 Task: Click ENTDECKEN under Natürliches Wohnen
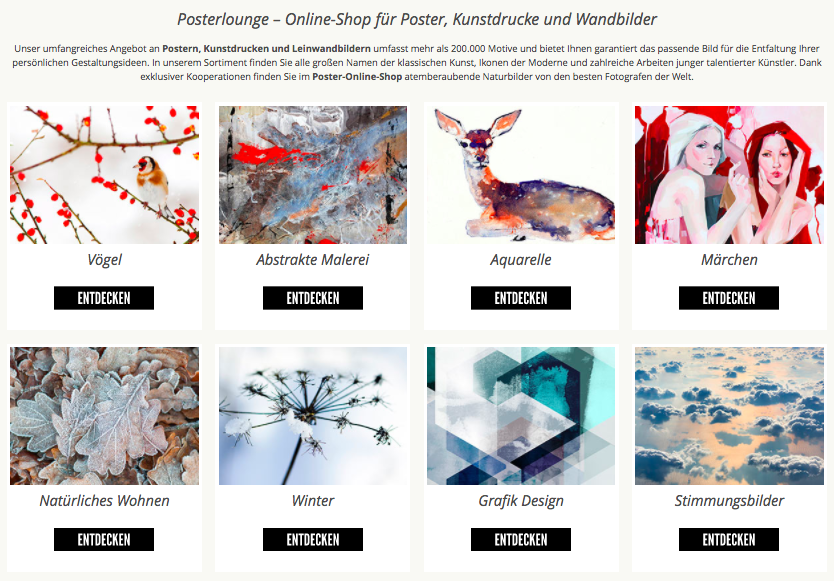[x=104, y=540]
